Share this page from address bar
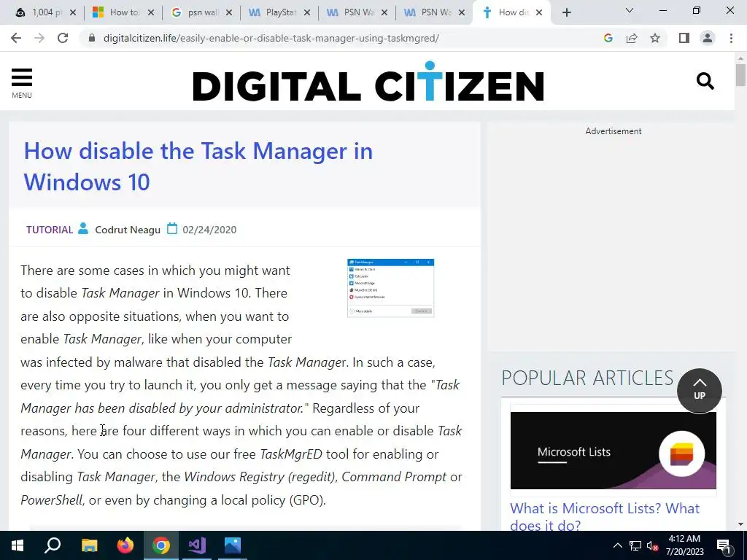This screenshot has width=747, height=560. point(632,38)
